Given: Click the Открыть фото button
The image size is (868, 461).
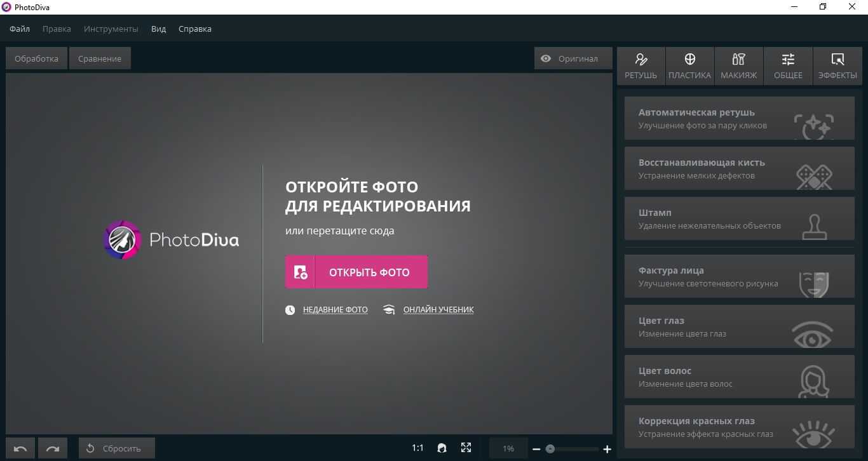Looking at the screenshot, I should coord(356,272).
